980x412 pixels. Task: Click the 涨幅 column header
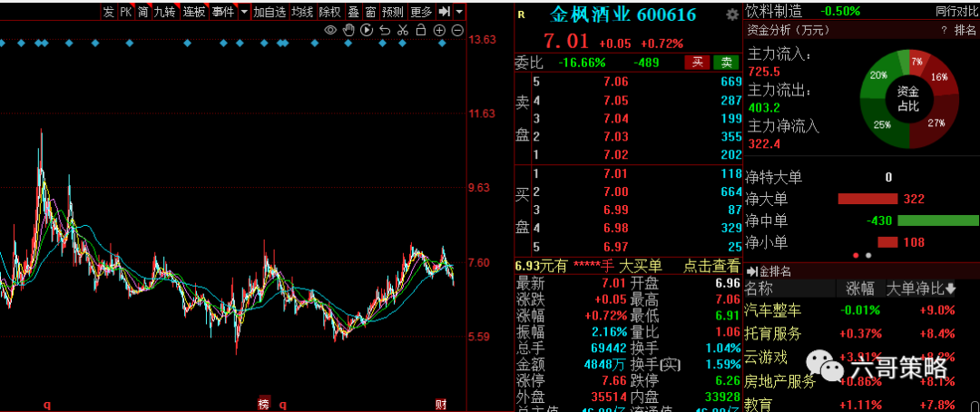pos(861,289)
